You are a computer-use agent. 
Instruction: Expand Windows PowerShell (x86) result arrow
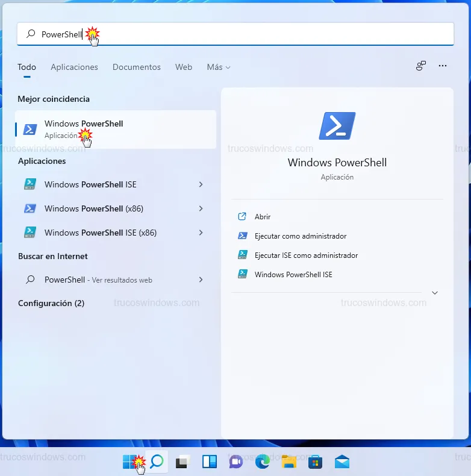201,208
